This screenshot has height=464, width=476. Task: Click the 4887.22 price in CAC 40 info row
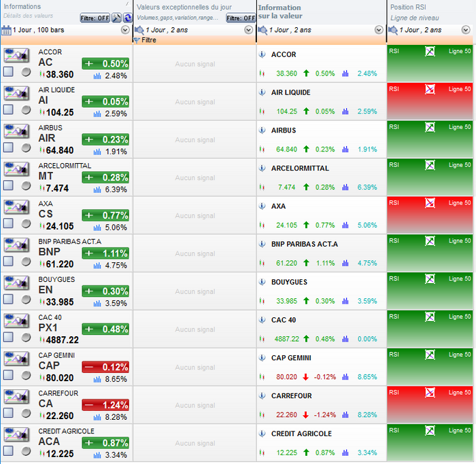(286, 339)
